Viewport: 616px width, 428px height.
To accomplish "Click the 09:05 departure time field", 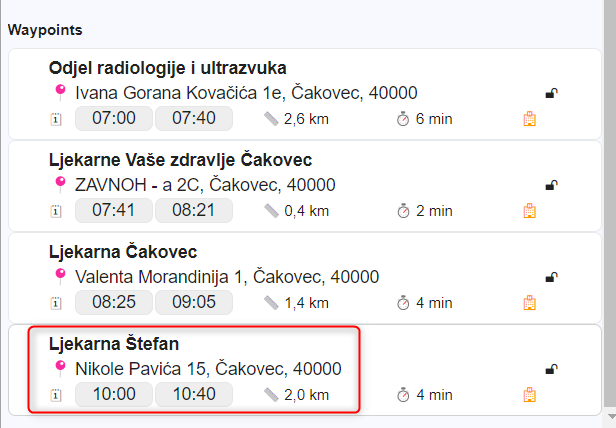I will click(194, 303).
